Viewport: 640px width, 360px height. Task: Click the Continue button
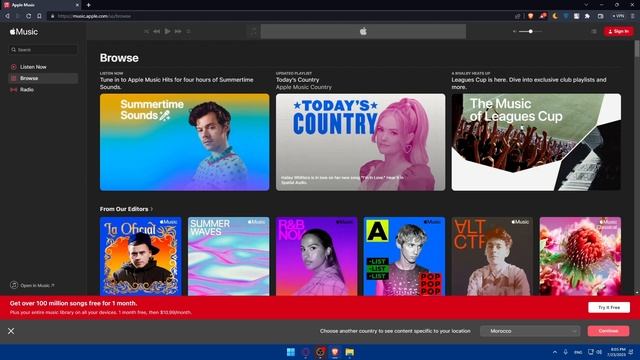pyautogui.click(x=608, y=331)
